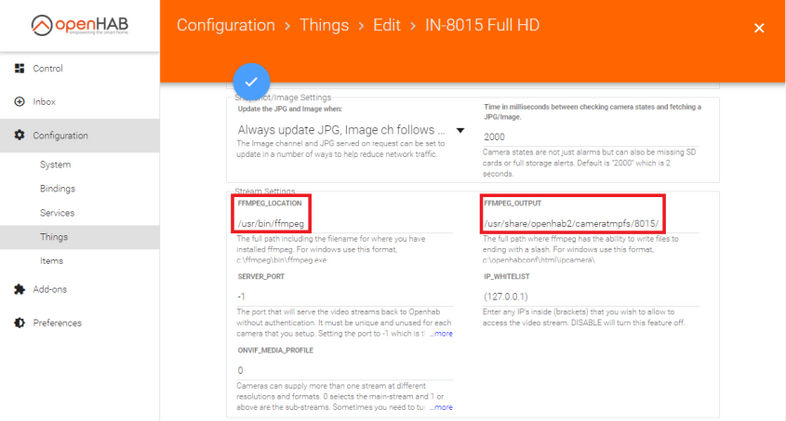The width and height of the screenshot is (786, 421).
Task: Save changes with blue checkmark button
Action: point(251,82)
